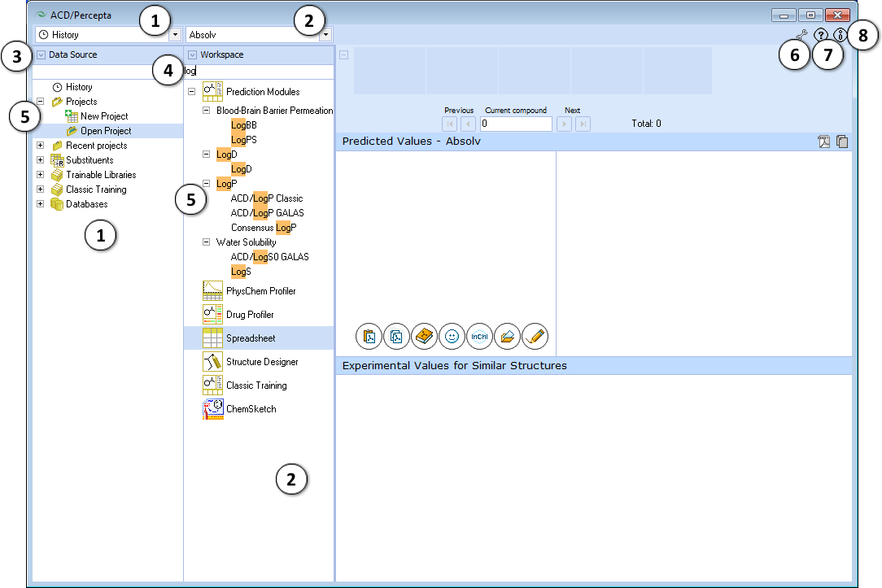Collapse the Prediction Modules tree
Screen dimensions: 882x588
[x=192, y=92]
